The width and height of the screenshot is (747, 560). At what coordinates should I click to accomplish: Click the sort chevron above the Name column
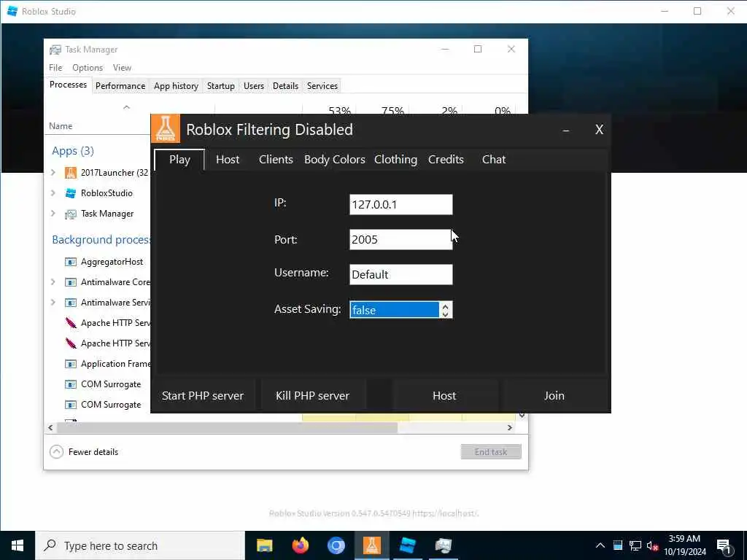pyautogui.click(x=126, y=107)
